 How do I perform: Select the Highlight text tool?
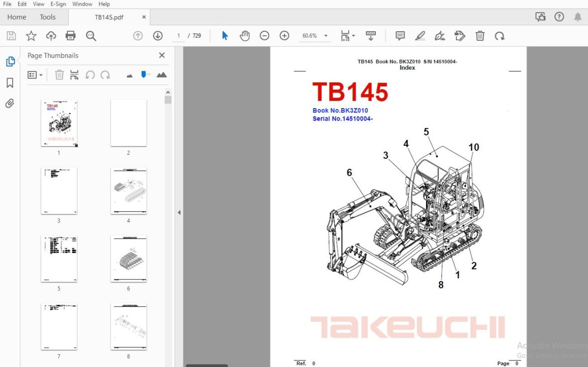[420, 36]
